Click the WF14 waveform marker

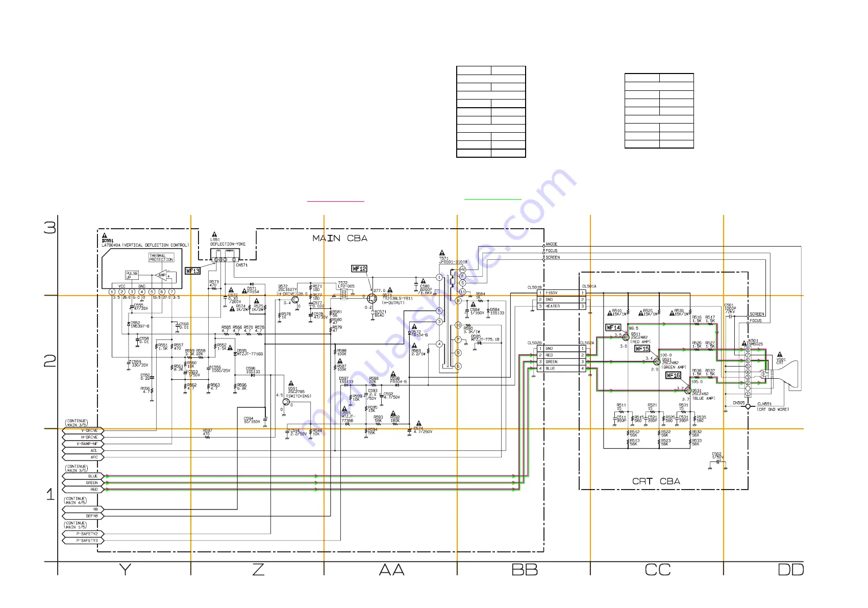613,328
